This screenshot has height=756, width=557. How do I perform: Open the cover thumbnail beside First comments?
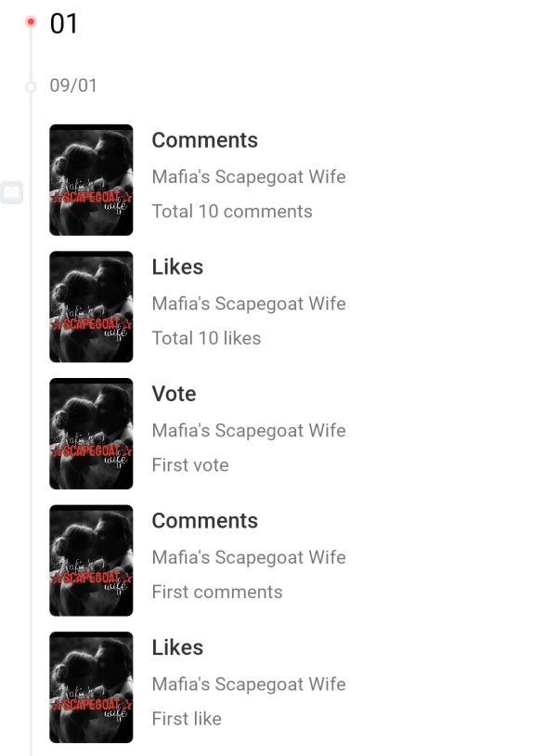[x=91, y=560]
